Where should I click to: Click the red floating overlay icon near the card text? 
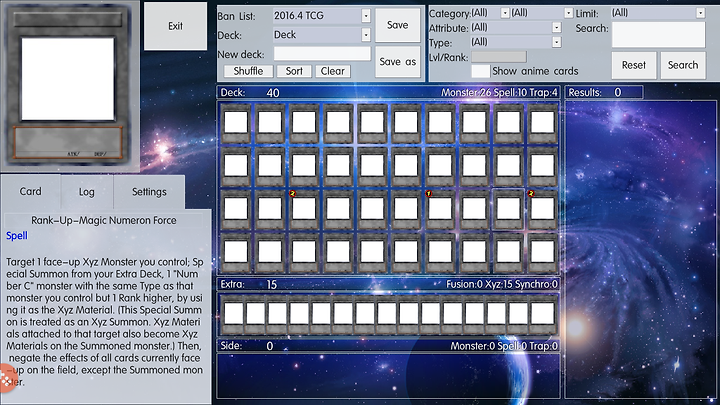6,378
